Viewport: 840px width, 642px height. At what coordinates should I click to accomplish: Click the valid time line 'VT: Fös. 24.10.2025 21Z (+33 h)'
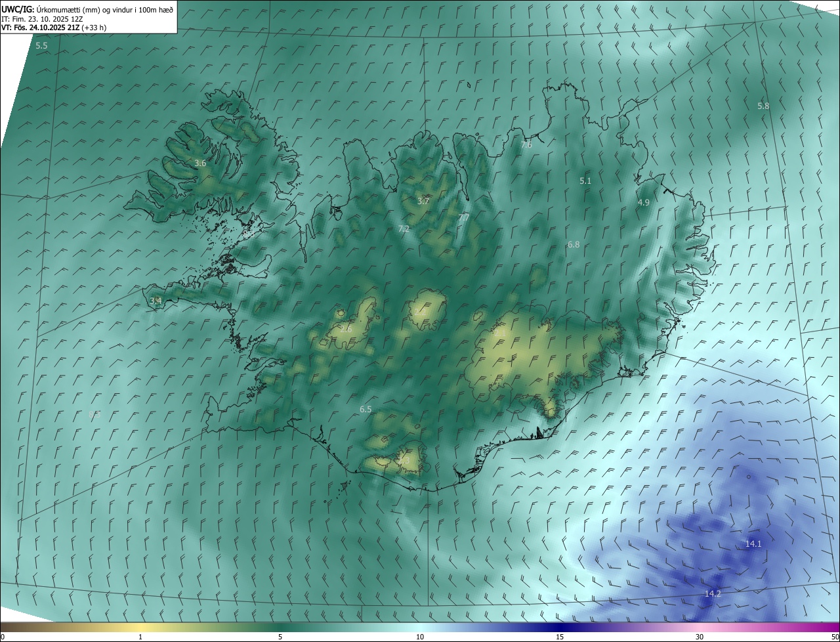pyautogui.click(x=54, y=28)
